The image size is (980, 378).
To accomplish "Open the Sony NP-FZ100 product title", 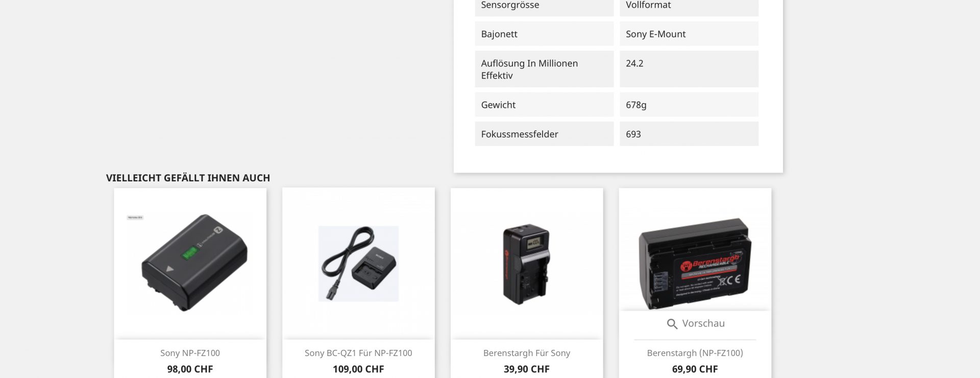I will click(190, 353).
